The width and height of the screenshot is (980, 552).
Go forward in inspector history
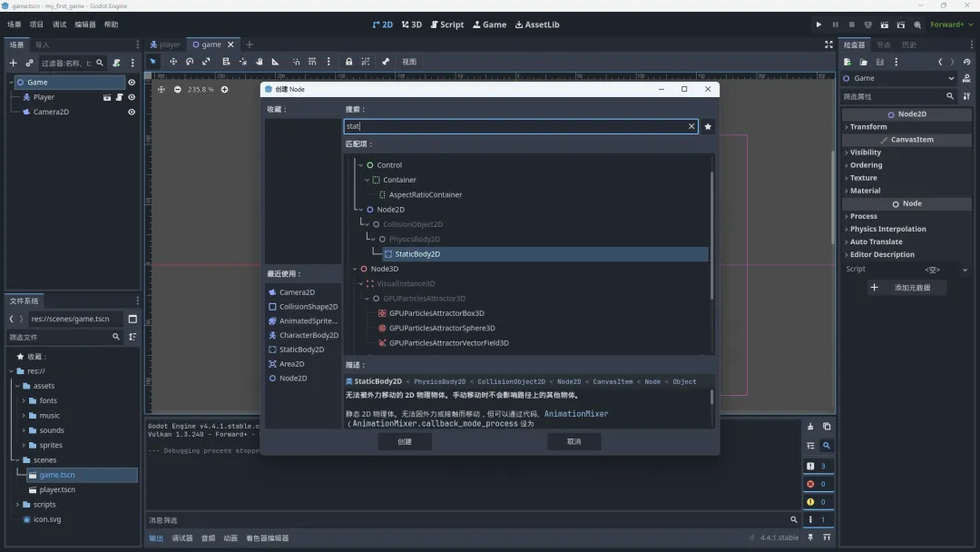[x=952, y=62]
